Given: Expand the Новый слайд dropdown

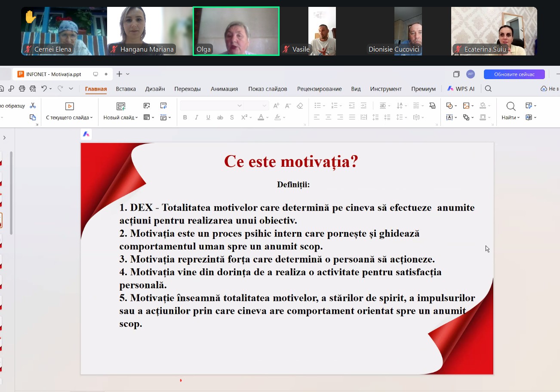Looking at the screenshot, I should pyautogui.click(x=136, y=118).
